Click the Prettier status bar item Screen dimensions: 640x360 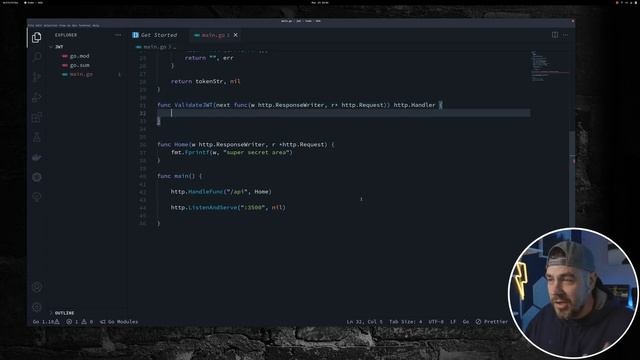tap(492, 322)
